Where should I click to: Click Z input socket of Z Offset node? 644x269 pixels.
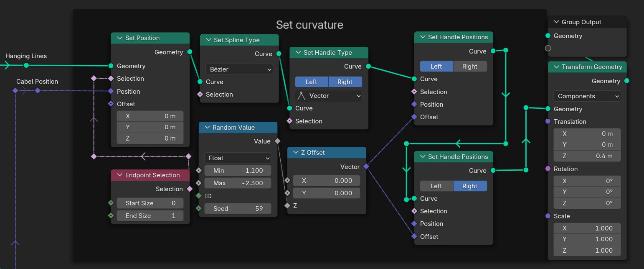pyautogui.click(x=287, y=206)
